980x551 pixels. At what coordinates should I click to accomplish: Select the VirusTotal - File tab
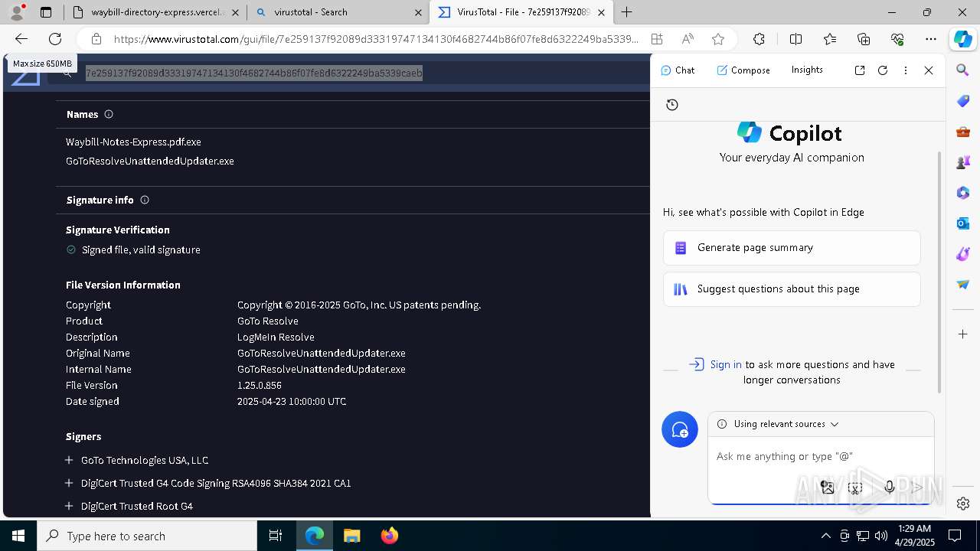click(521, 12)
